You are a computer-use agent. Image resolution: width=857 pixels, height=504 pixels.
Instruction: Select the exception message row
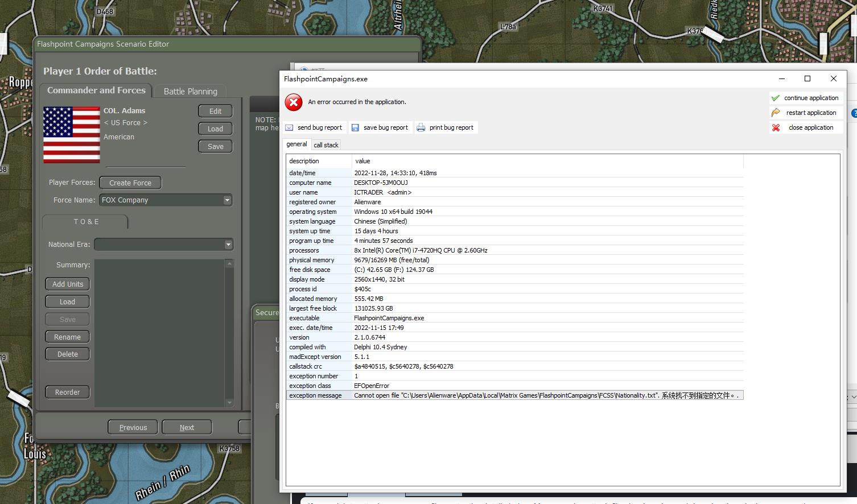point(514,395)
